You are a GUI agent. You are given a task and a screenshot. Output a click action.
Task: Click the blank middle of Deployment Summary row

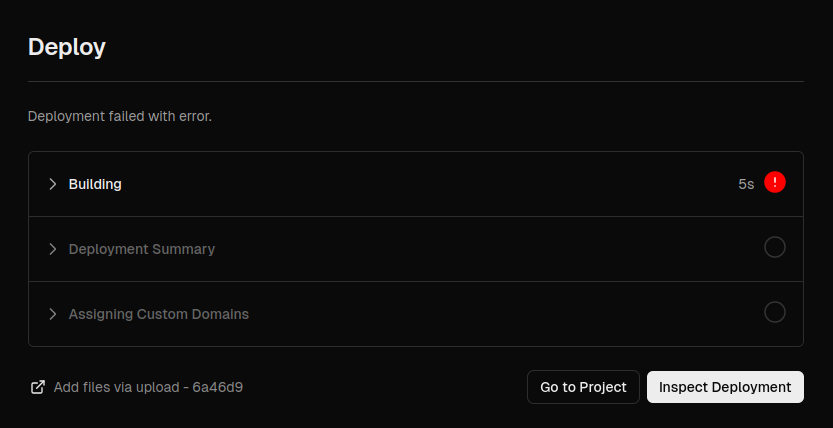click(480, 249)
